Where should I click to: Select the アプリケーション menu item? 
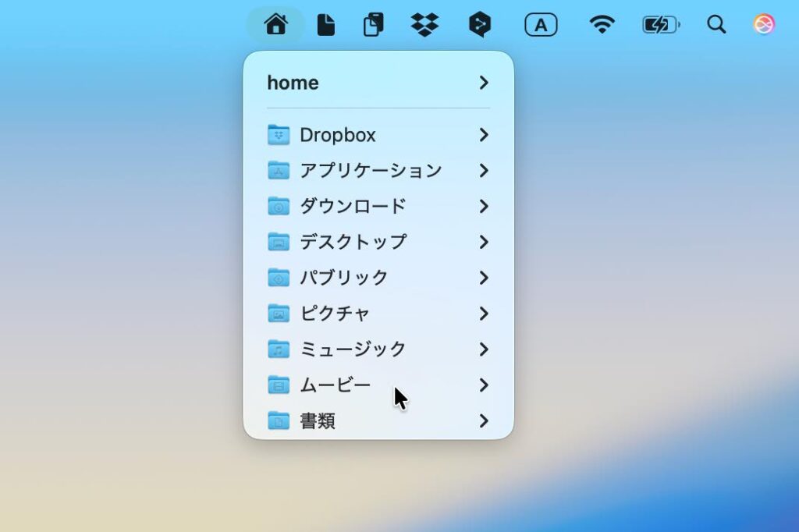pyautogui.click(x=371, y=171)
